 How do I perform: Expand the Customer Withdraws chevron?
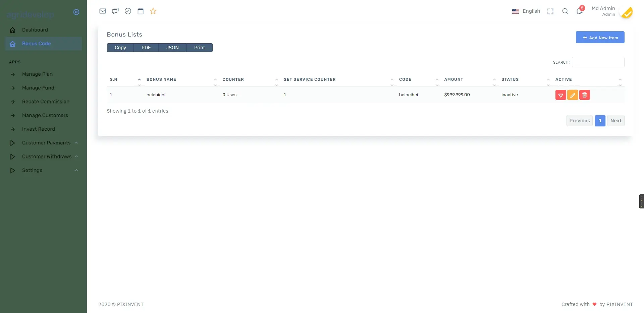click(x=76, y=156)
